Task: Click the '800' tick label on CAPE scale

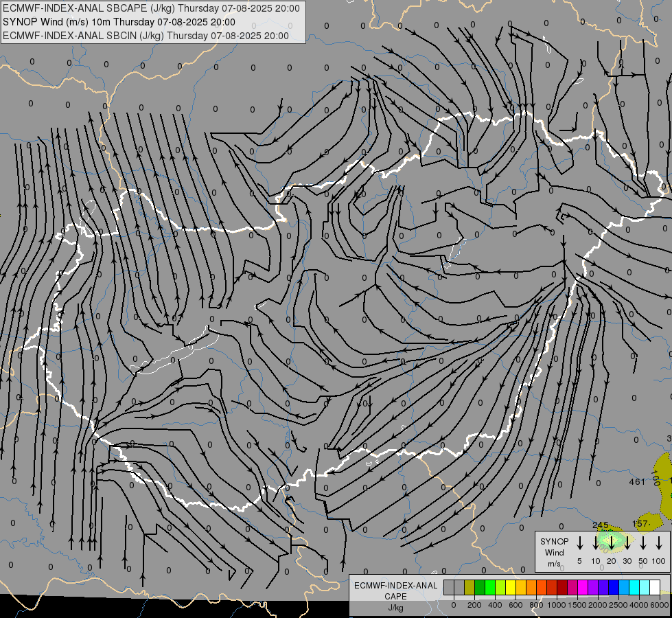Action: (536, 605)
